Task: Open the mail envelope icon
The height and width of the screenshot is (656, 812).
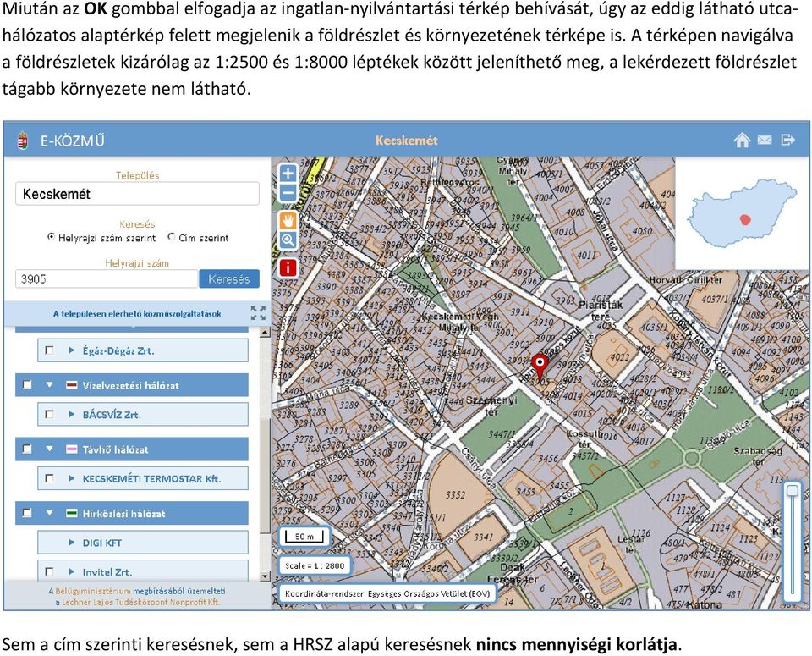Action: pos(765,140)
